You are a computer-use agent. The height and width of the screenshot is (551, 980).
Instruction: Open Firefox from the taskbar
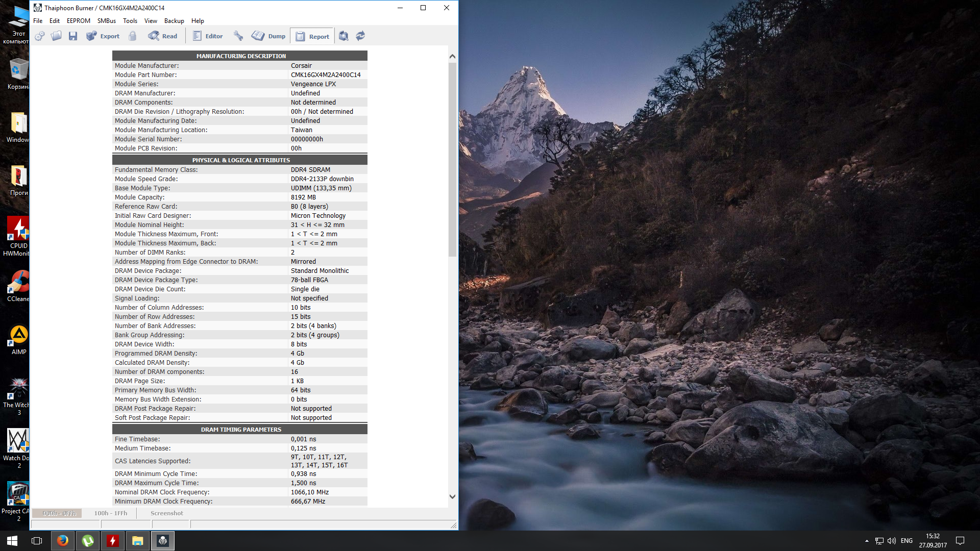(x=63, y=540)
